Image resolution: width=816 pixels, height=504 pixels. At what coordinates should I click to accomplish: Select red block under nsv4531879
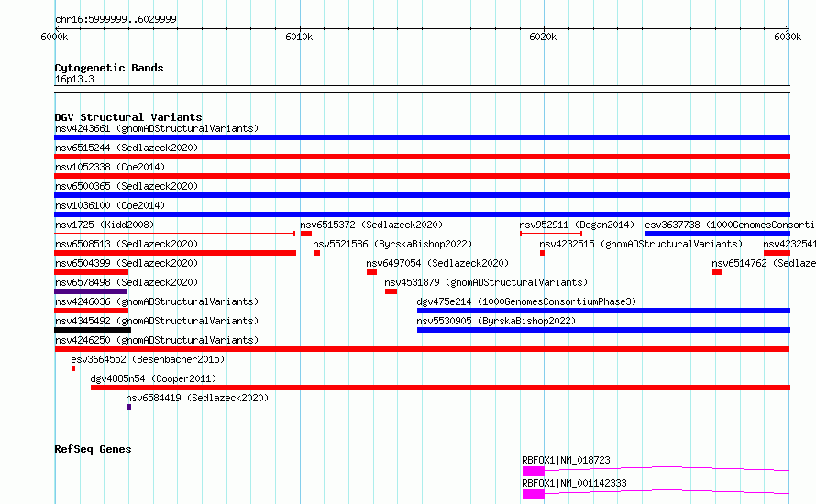click(x=391, y=291)
